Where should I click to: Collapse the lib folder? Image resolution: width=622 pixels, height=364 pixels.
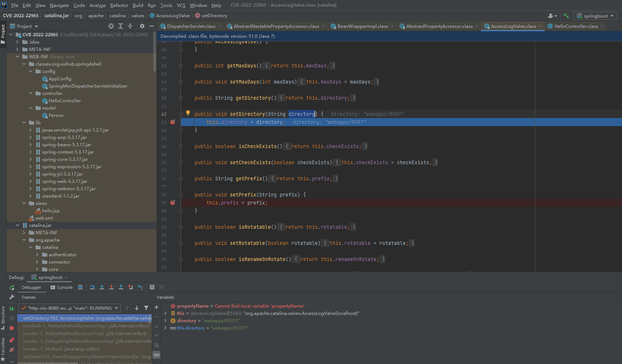click(24, 123)
